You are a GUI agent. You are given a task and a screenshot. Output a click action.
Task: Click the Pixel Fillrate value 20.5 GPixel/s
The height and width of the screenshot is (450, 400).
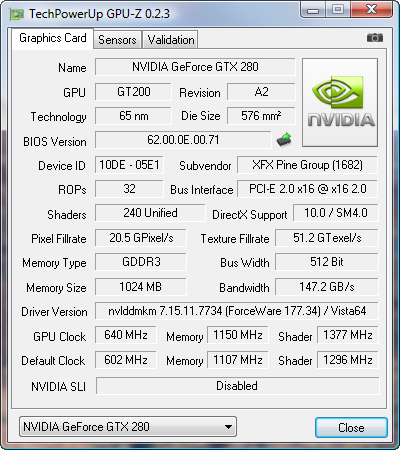pos(141,238)
